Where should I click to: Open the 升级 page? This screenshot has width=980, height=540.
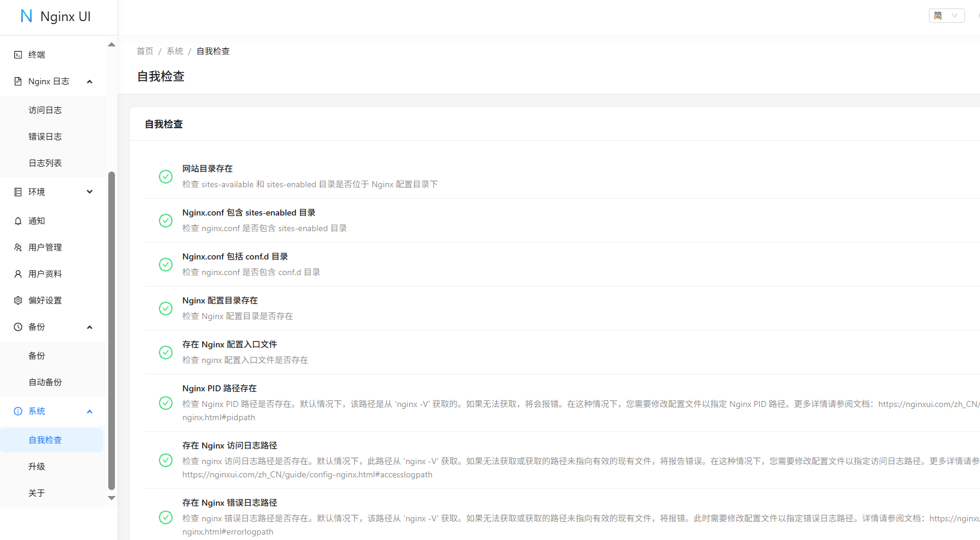pos(53,467)
